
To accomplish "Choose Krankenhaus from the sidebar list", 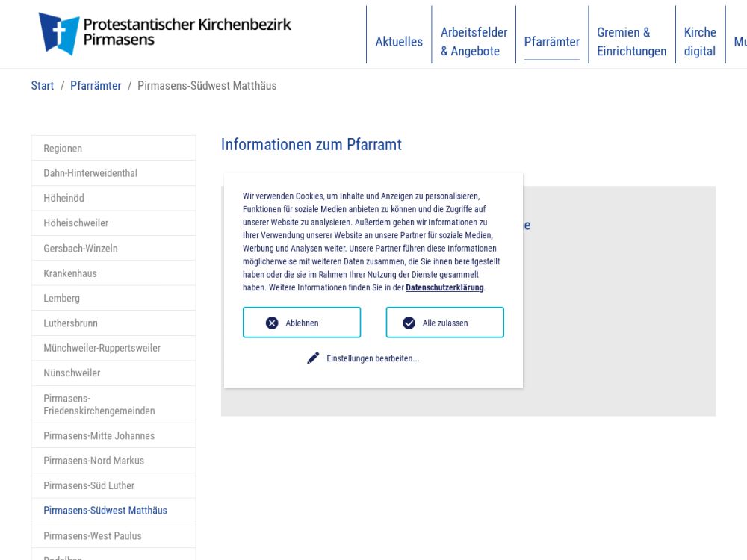I will point(70,273).
